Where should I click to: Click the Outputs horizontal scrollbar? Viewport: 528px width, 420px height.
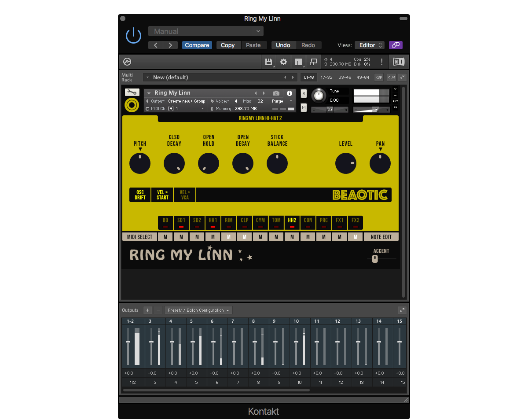click(216, 390)
